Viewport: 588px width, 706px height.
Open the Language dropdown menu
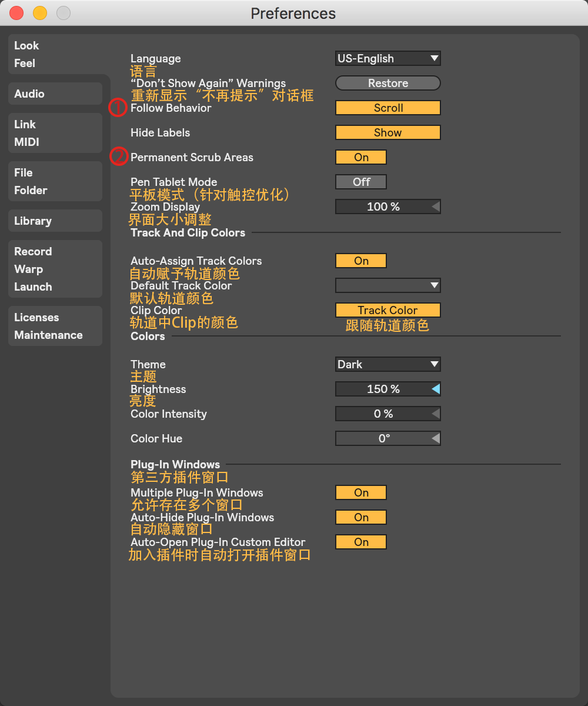[387, 58]
